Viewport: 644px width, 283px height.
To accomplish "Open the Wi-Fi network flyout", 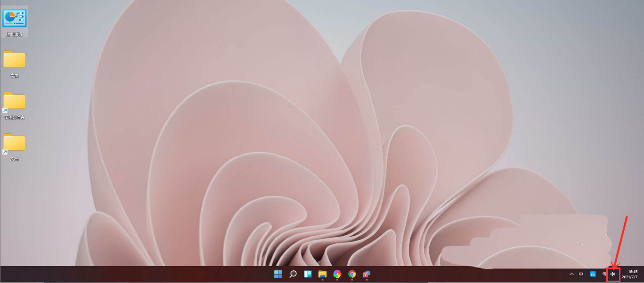I will [x=603, y=274].
